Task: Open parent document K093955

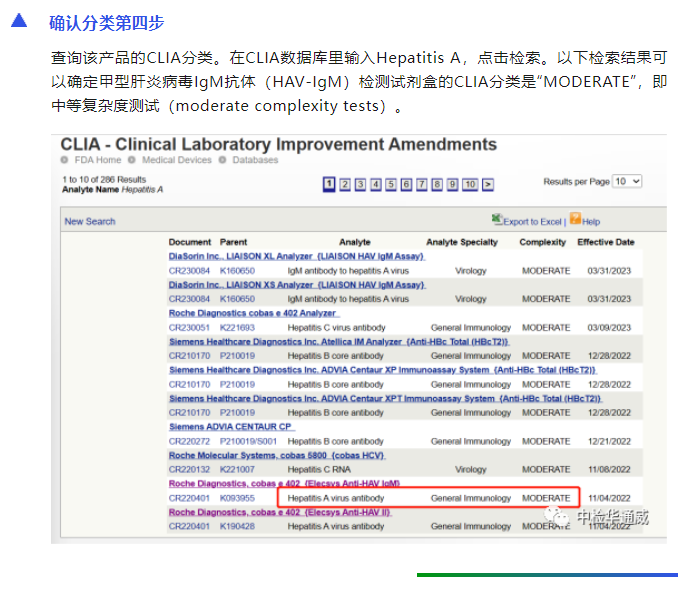Action: click(237, 498)
